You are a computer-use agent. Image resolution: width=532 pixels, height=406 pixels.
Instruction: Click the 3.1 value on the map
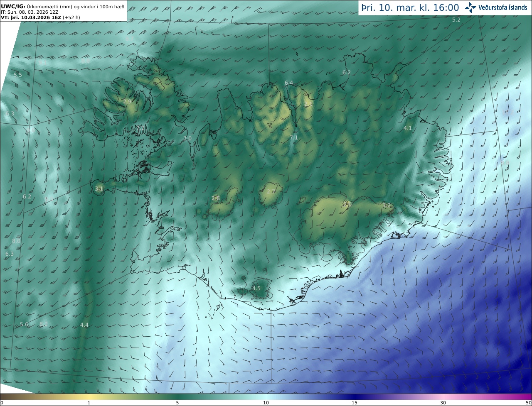point(99,188)
